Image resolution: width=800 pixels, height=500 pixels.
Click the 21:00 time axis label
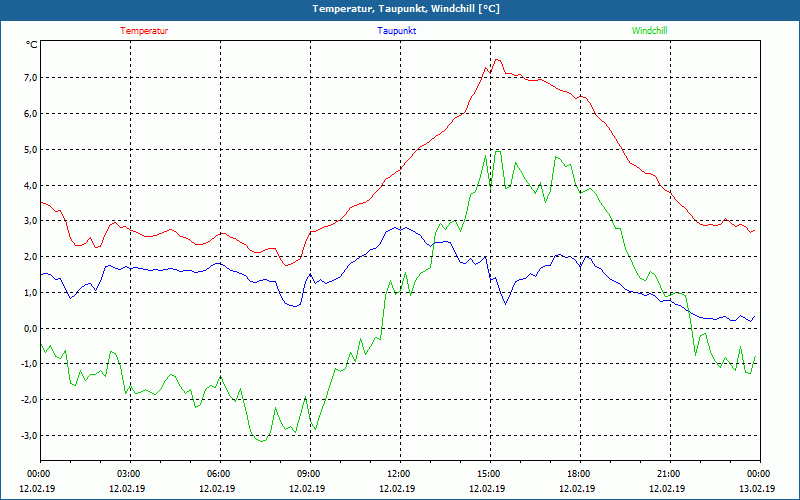670,474
